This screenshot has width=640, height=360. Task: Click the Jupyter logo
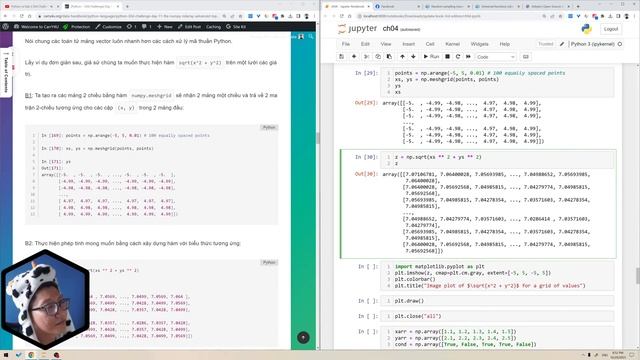tap(358, 29)
